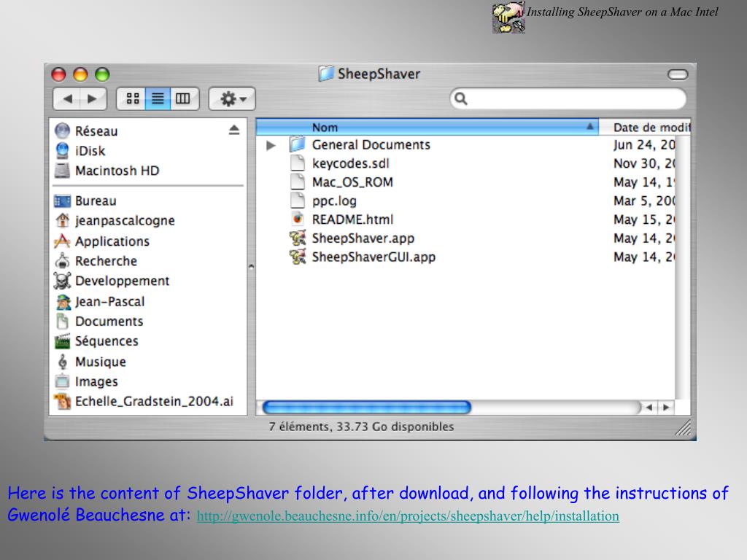The image size is (747, 560).
Task: Open Séquences movies icon in sidebar
Action: (62, 341)
